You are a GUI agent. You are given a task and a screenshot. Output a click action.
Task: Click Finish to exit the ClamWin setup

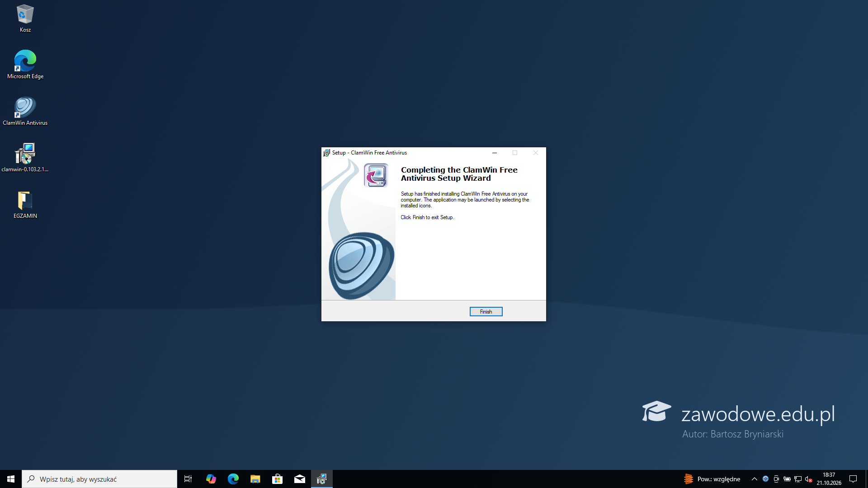pyautogui.click(x=486, y=312)
